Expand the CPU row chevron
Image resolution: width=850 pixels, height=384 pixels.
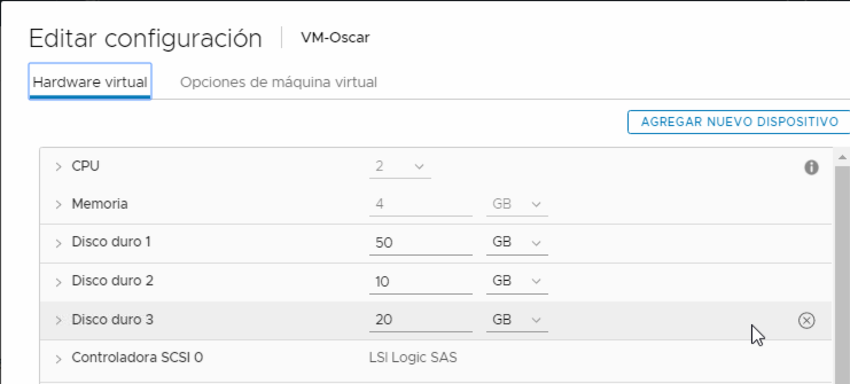(x=59, y=167)
